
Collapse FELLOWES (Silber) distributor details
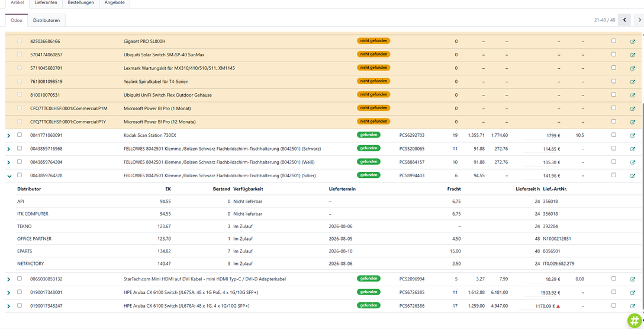[x=9, y=176]
